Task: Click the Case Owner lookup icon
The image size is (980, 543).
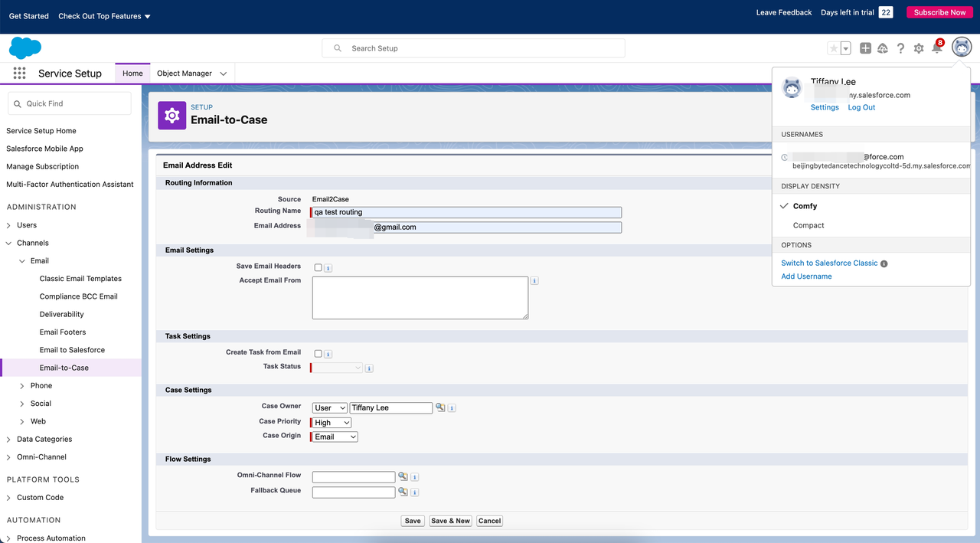Action: coord(440,407)
